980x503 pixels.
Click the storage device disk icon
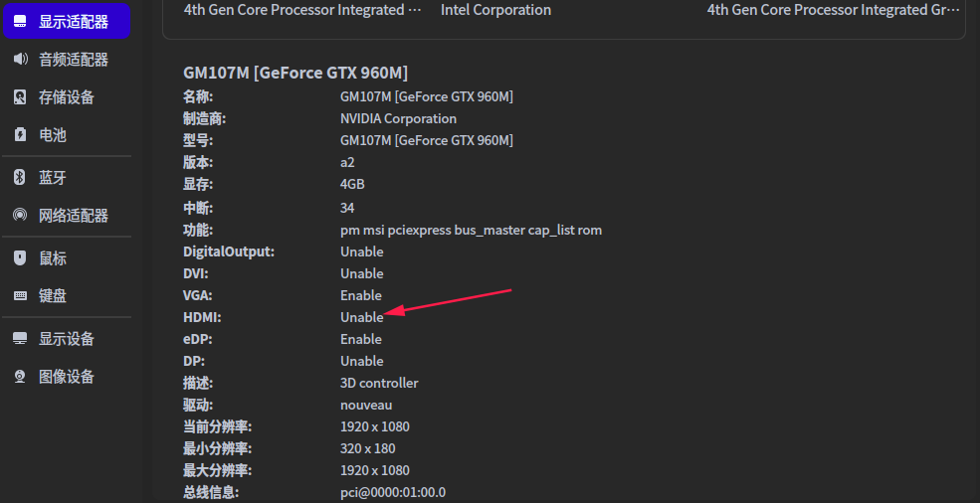20,97
